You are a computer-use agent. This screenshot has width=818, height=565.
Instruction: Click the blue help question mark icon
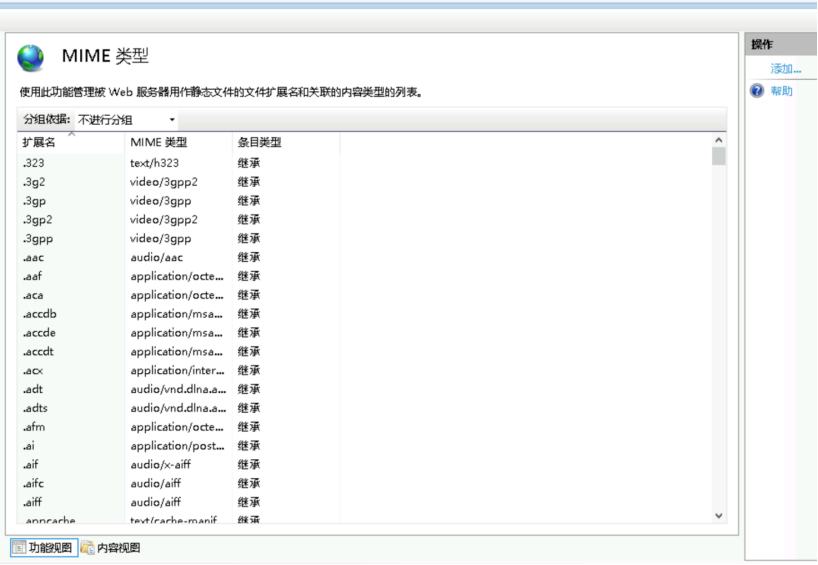click(757, 91)
